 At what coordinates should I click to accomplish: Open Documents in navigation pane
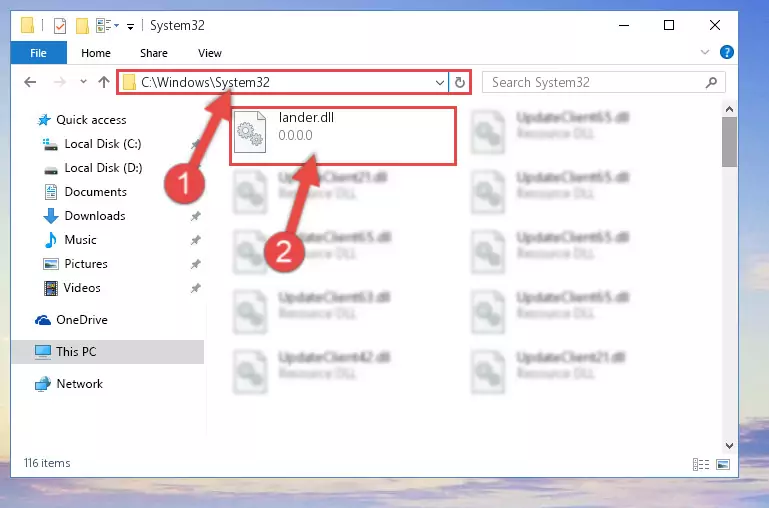point(95,192)
